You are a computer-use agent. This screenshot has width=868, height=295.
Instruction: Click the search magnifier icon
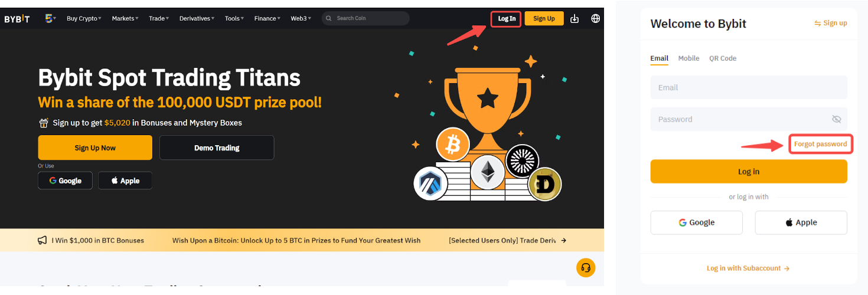[328, 18]
